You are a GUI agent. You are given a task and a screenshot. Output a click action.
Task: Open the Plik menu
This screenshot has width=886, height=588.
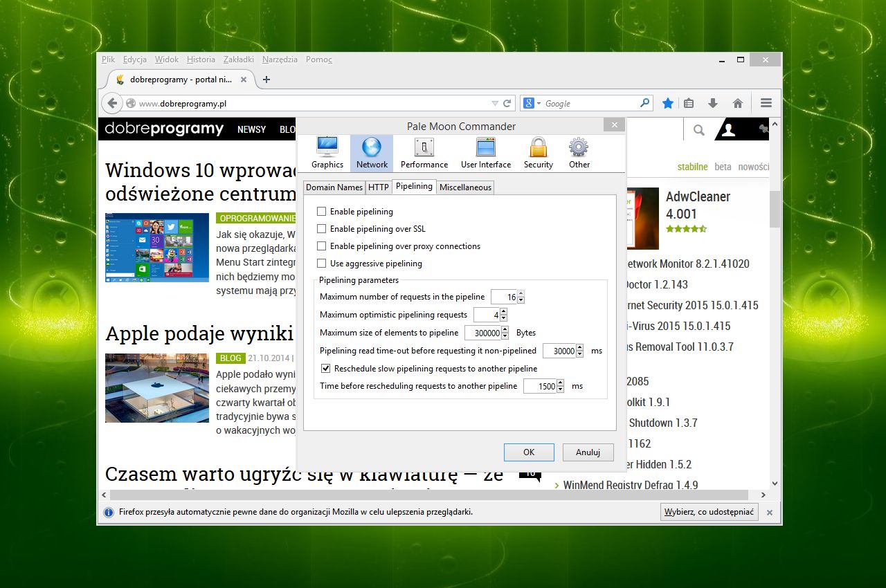tap(108, 59)
